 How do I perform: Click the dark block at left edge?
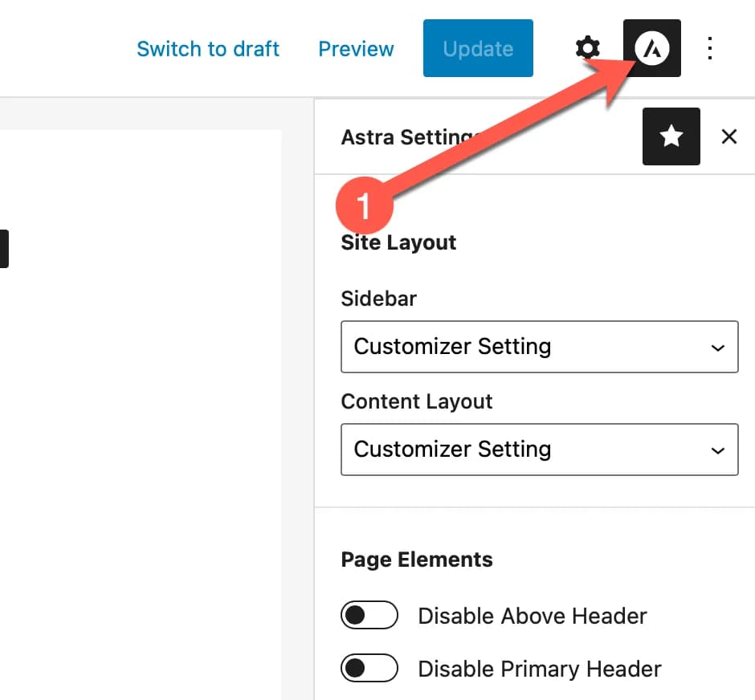pyautogui.click(x=3, y=249)
